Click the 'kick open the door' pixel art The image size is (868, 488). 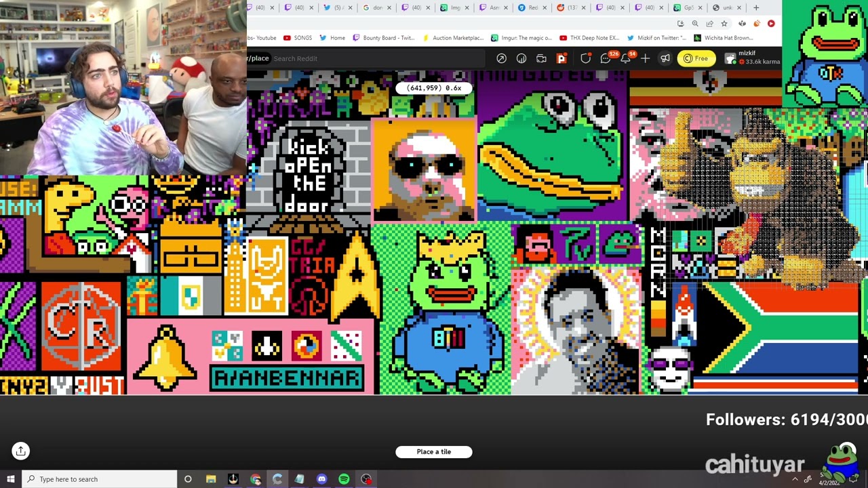pos(307,175)
